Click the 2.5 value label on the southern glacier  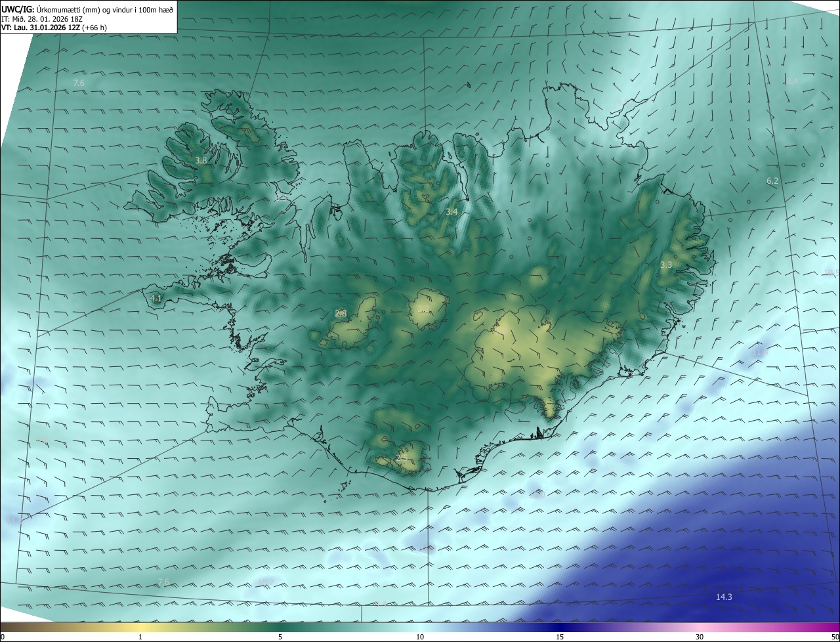(x=402, y=458)
